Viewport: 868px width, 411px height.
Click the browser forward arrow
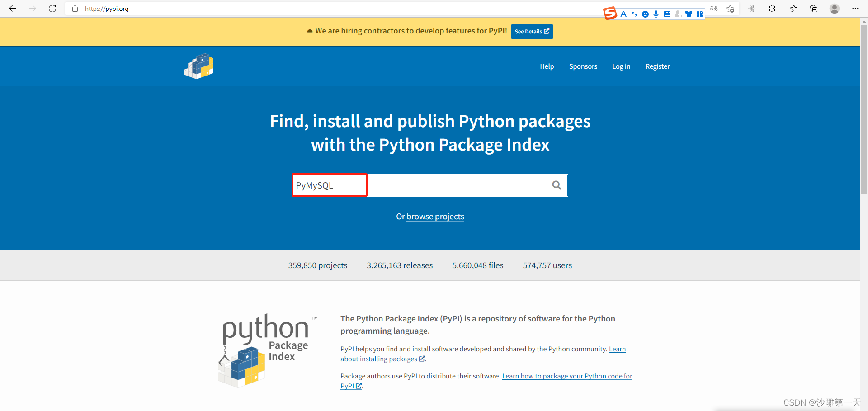[33, 9]
